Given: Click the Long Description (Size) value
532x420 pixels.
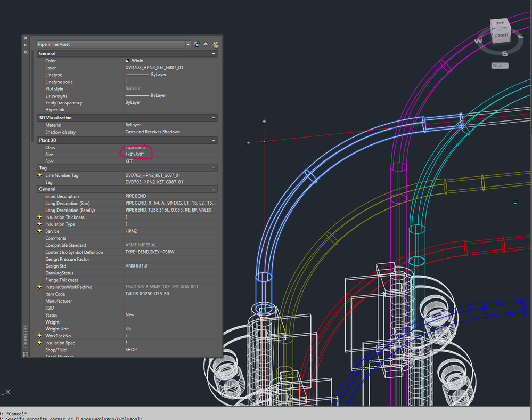Looking at the screenshot, I should [x=170, y=203].
